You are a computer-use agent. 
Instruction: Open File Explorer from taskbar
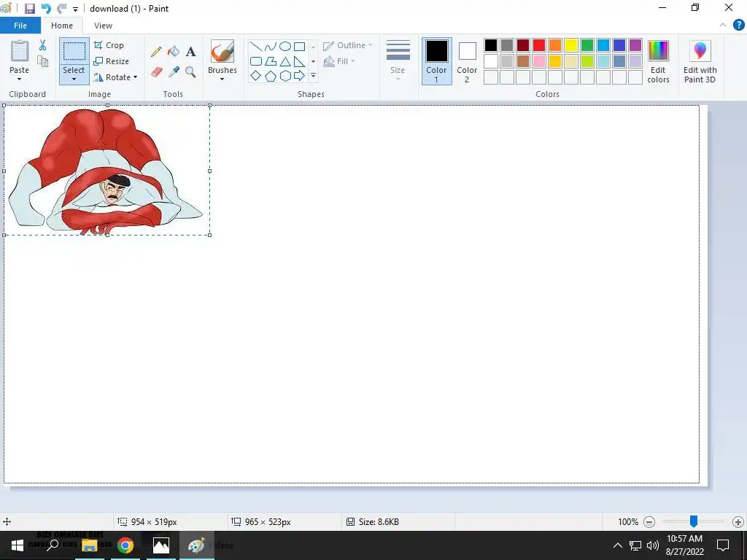[90, 545]
